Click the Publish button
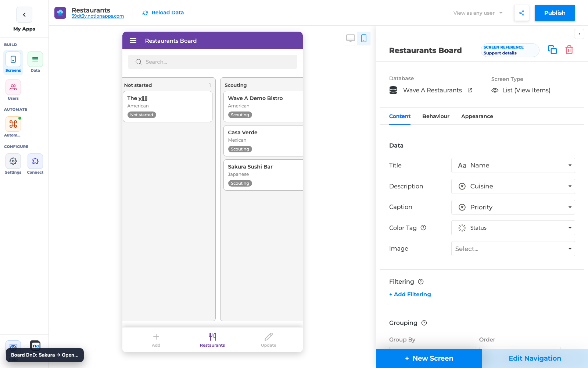 click(x=555, y=13)
